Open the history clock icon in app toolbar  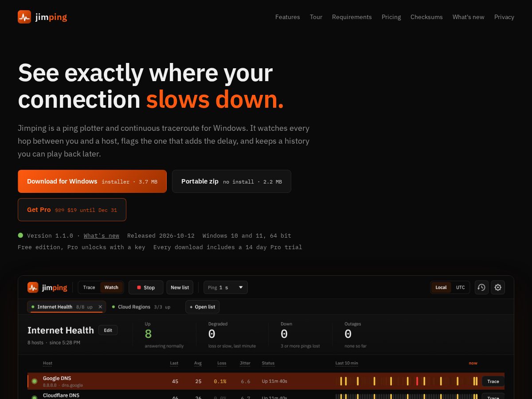pyautogui.click(x=481, y=287)
